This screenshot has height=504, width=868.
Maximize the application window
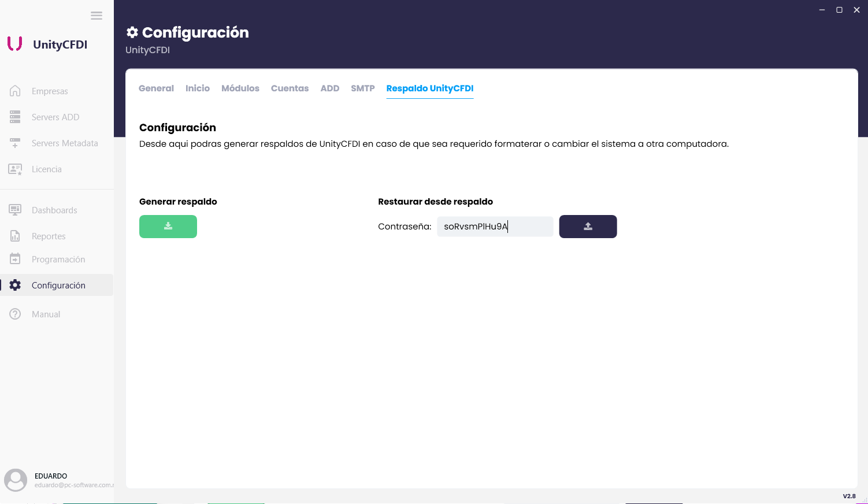839,10
